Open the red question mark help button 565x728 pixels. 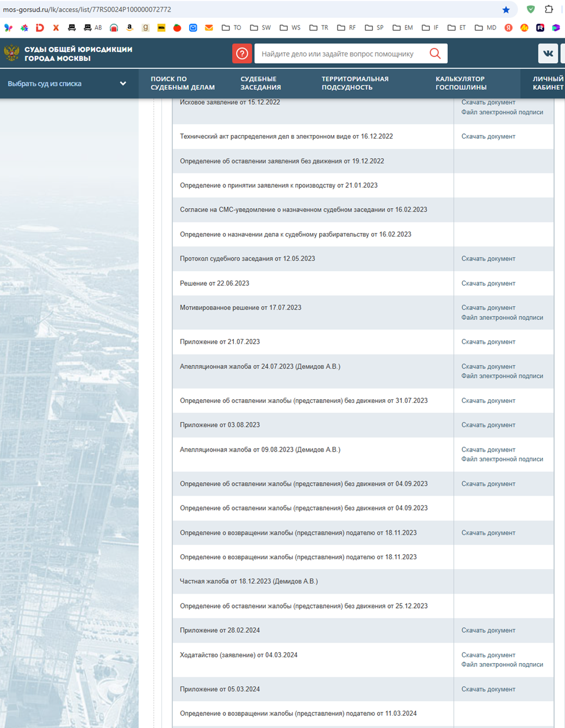[242, 53]
